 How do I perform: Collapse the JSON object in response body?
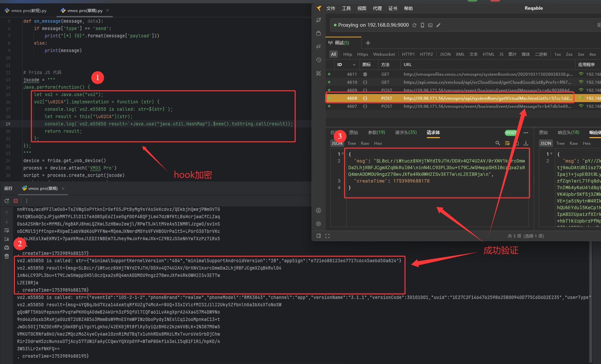pos(551,154)
